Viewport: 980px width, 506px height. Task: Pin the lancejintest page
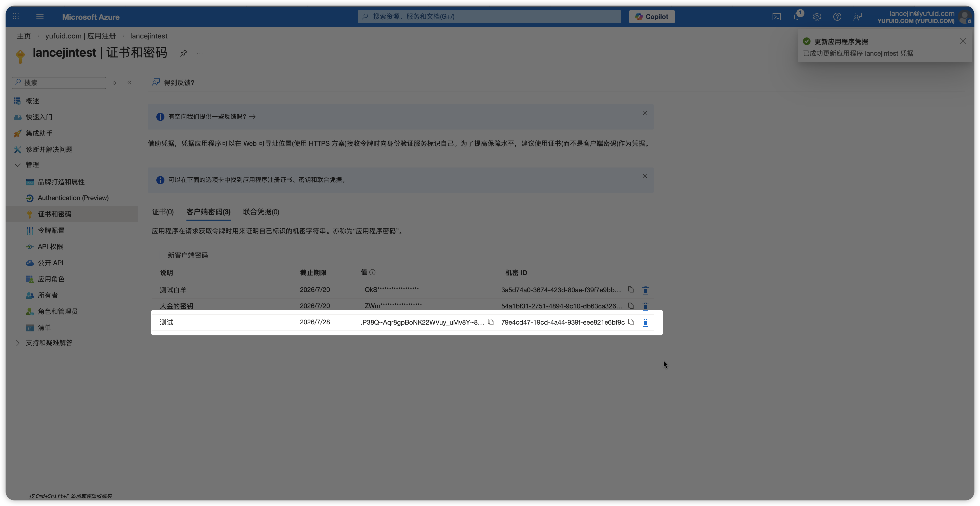[x=183, y=53]
